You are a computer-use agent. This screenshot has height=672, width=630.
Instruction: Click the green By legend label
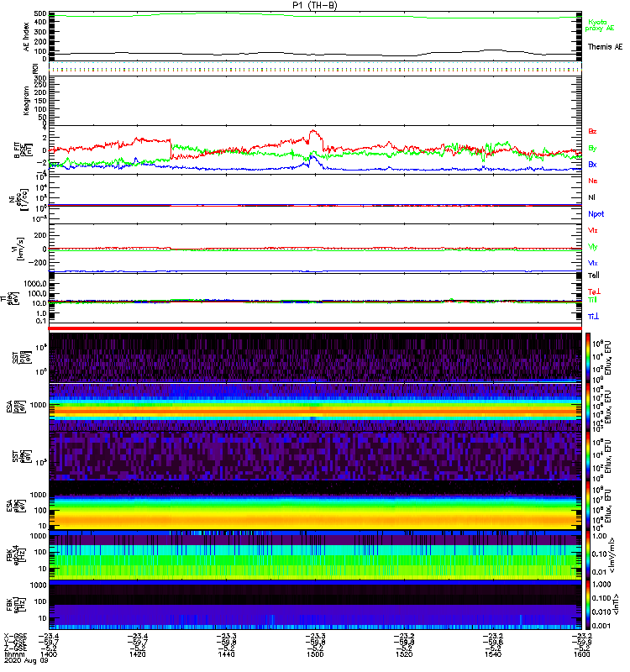(592, 148)
